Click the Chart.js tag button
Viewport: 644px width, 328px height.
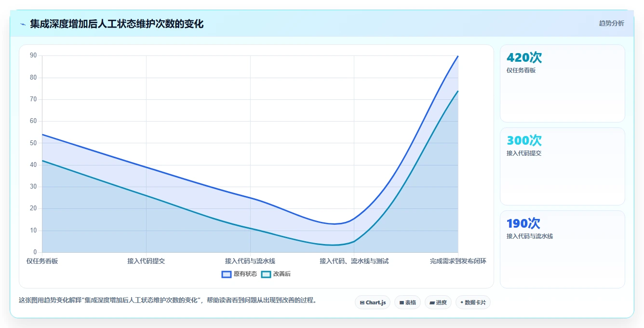pyautogui.click(x=373, y=302)
